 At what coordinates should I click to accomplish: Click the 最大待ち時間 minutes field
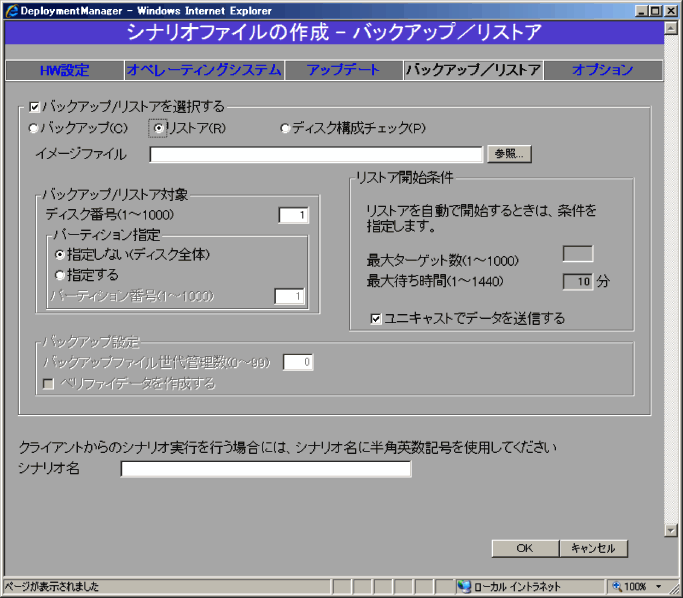tap(578, 282)
